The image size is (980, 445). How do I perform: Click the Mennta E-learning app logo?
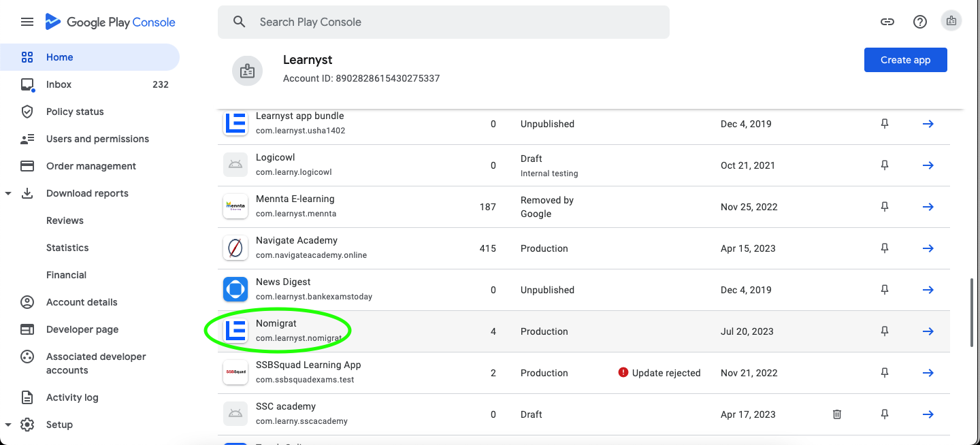click(x=235, y=207)
